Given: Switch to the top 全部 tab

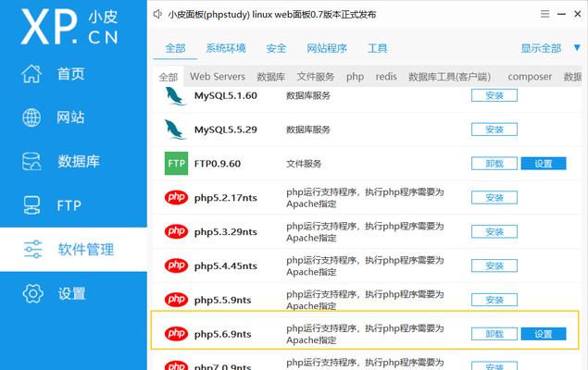Looking at the screenshot, I should tap(175, 48).
